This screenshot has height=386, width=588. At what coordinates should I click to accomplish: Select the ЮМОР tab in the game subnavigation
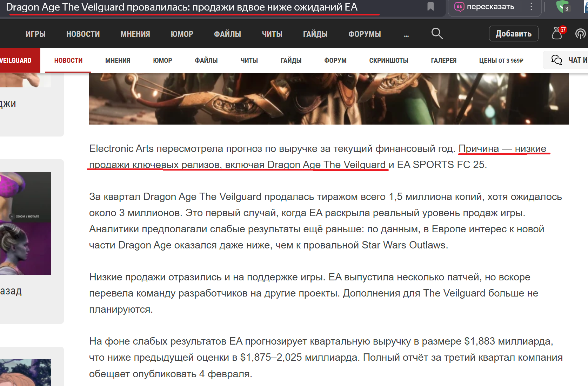(x=162, y=60)
